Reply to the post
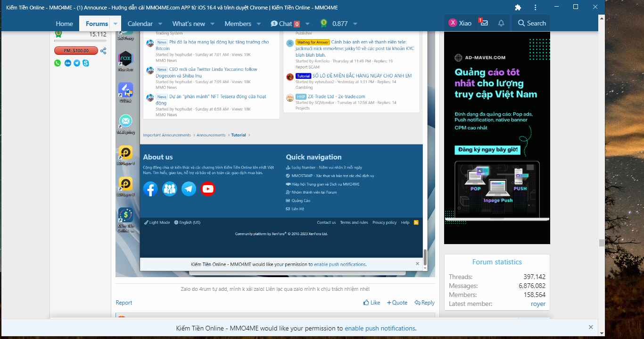This screenshot has width=644, height=339. (424, 303)
